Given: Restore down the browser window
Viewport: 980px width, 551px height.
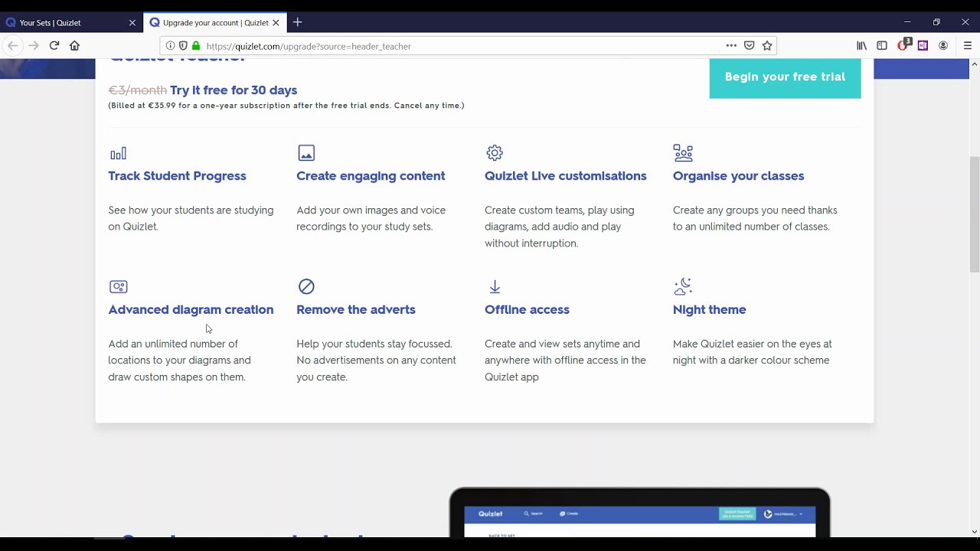Looking at the screenshot, I should tap(936, 22).
